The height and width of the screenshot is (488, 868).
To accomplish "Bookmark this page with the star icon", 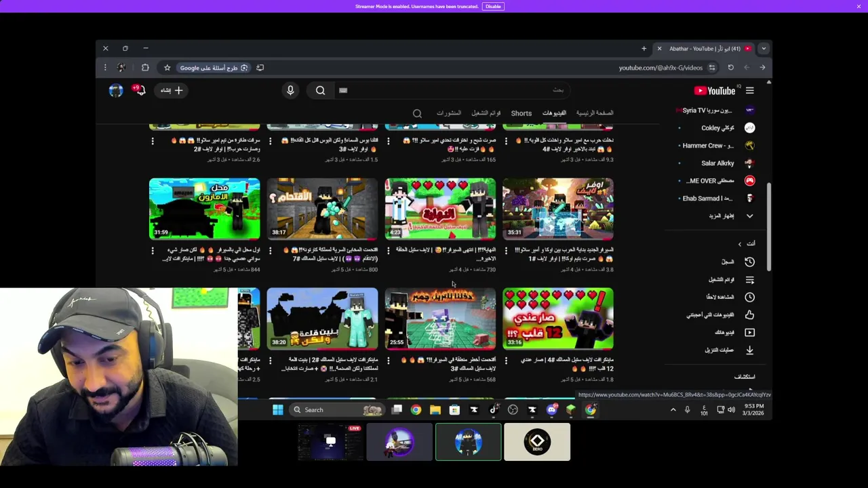I will click(x=167, y=68).
